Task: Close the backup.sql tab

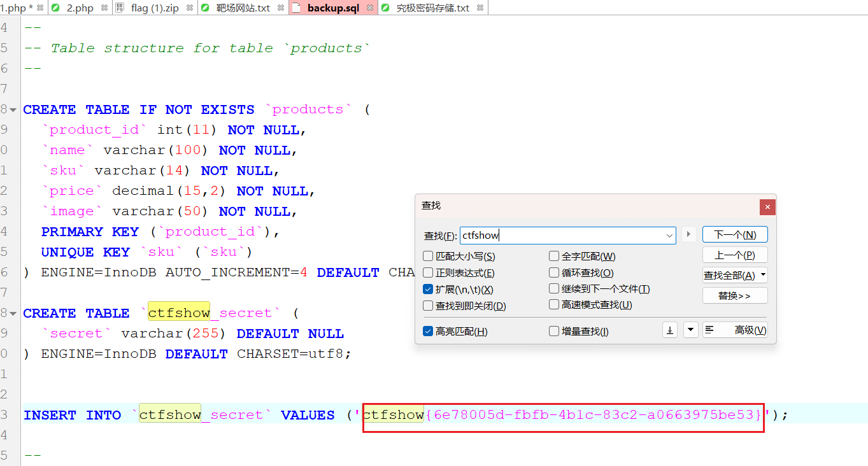Action: (370, 8)
